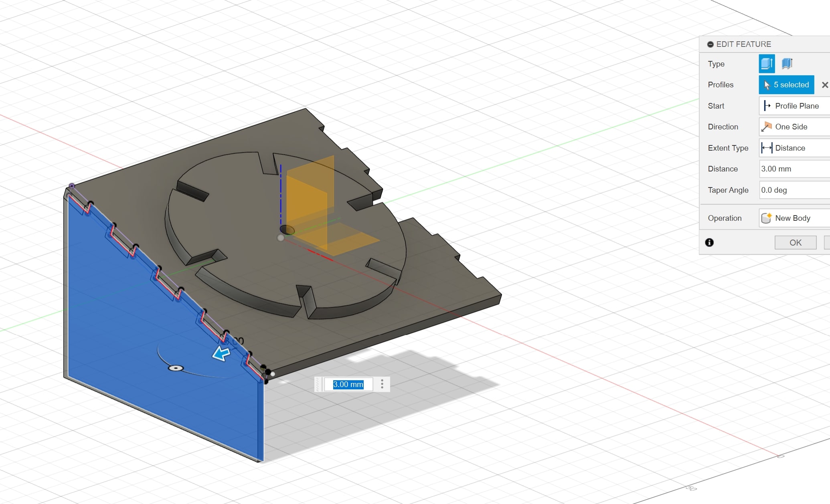
Task: Click the Taper Angle 0.0 deg field
Action: tap(794, 190)
